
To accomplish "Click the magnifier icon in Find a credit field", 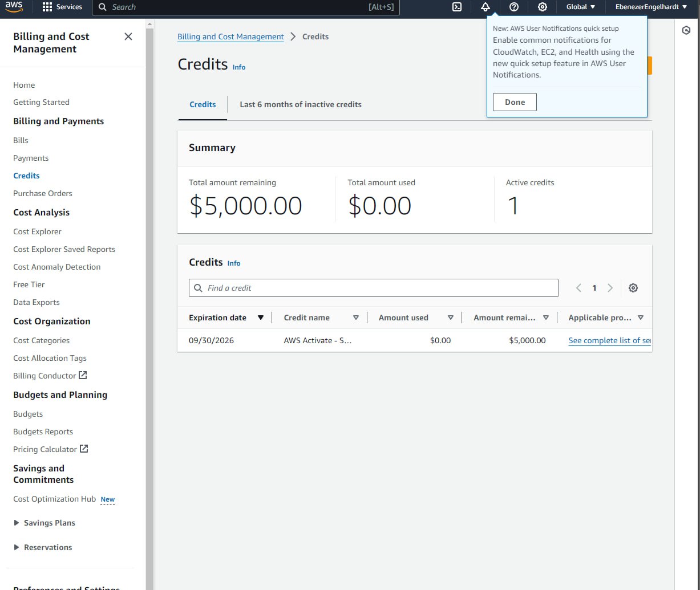I will pyautogui.click(x=199, y=288).
